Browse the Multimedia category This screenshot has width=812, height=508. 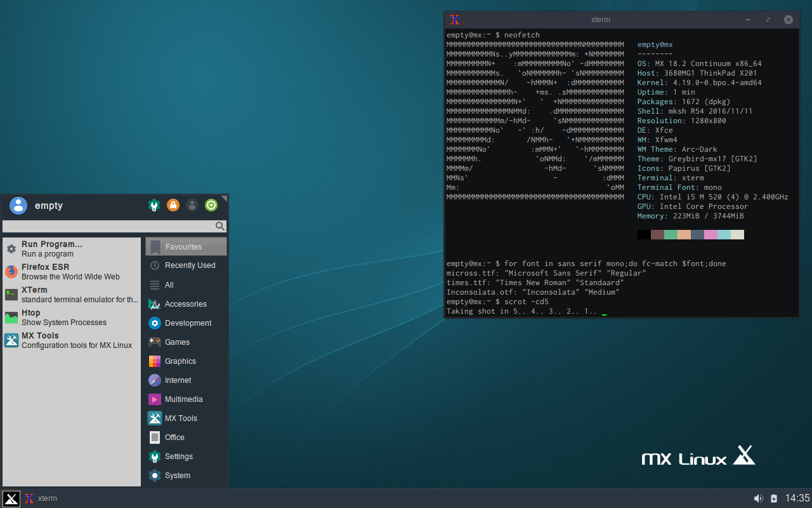186,399
